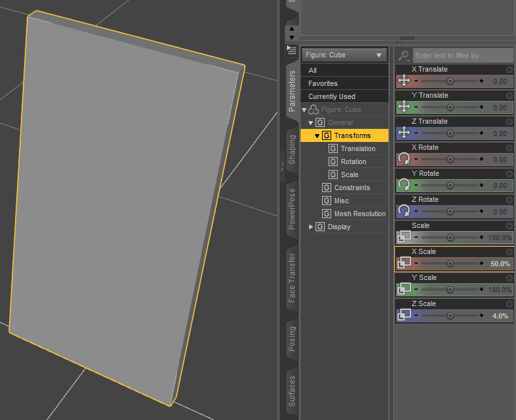This screenshot has height=420, width=516.
Task: Click the filter text input field
Action: pyautogui.click(x=463, y=56)
